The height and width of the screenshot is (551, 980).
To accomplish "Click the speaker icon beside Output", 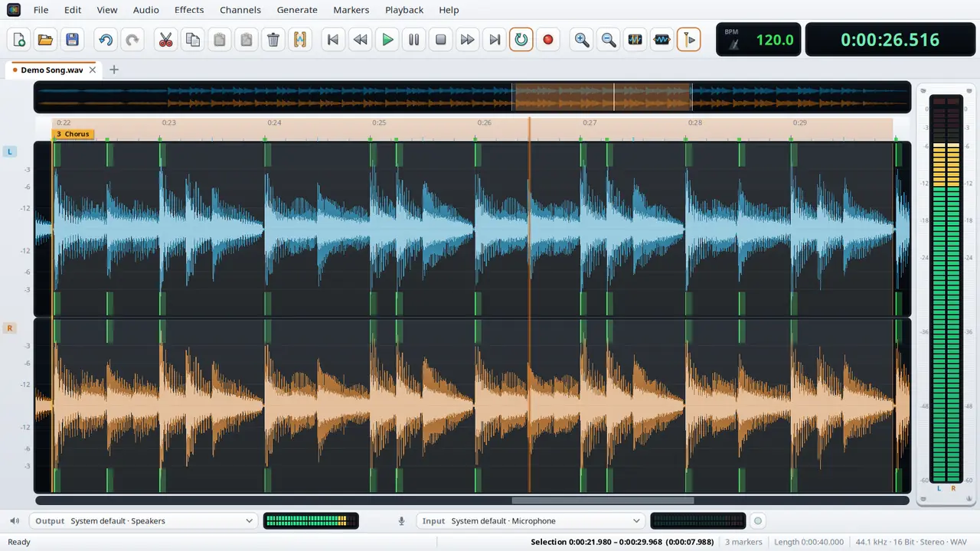I will 15,521.
